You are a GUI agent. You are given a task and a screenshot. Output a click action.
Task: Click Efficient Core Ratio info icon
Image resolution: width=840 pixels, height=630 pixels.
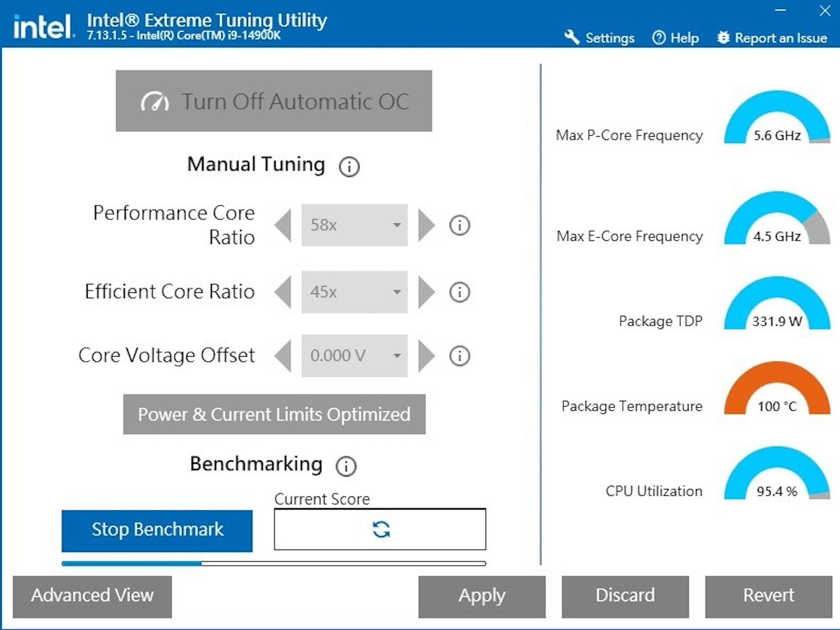[x=459, y=292]
